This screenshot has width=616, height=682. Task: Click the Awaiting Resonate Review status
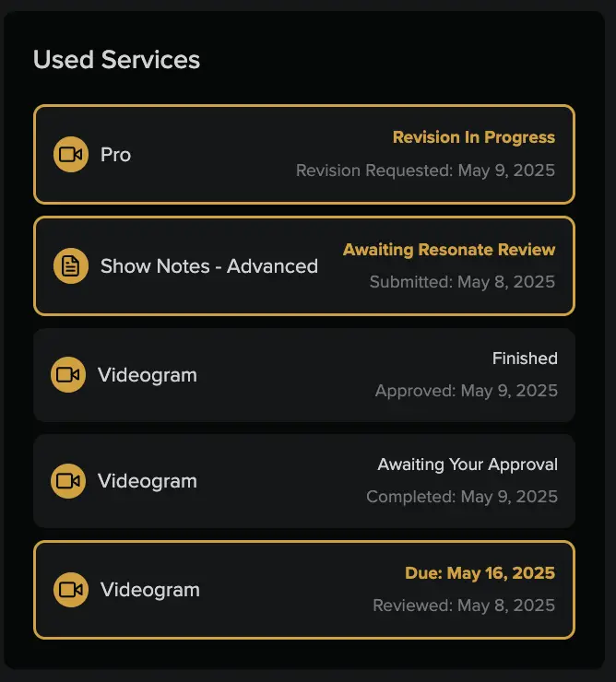point(449,250)
